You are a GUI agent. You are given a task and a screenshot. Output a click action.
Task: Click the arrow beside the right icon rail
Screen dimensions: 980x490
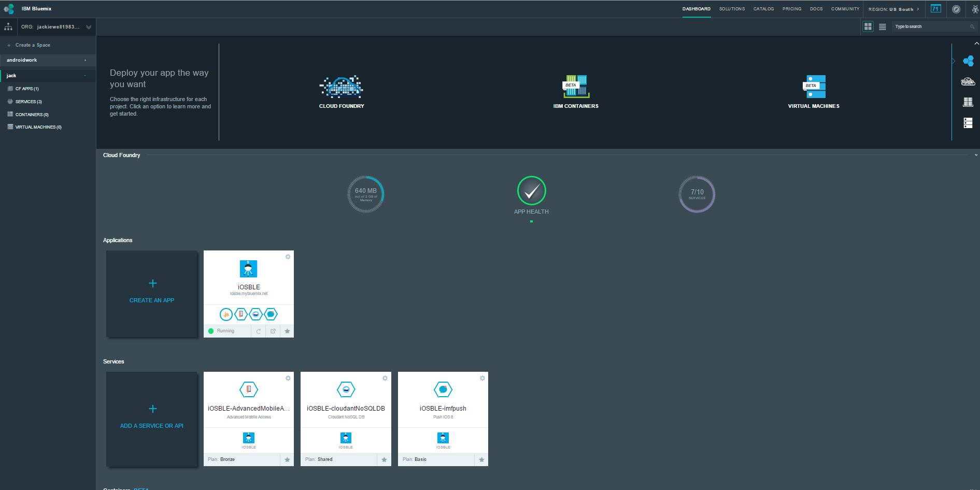pyautogui.click(x=954, y=61)
